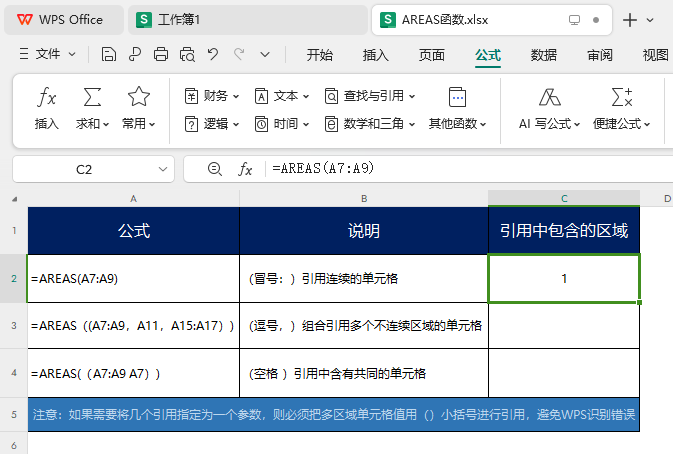673x454 pixels.
Task: Click the monitor icon on AREAS tab
Action: (574, 20)
